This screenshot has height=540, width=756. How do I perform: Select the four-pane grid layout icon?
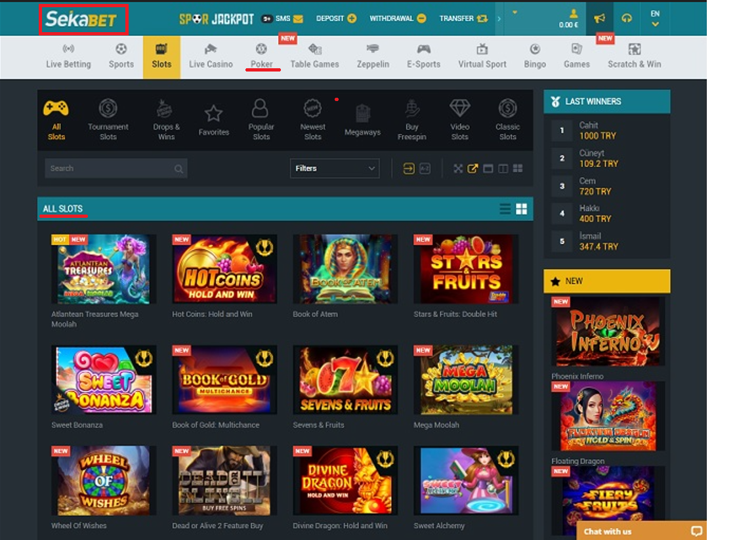[518, 168]
